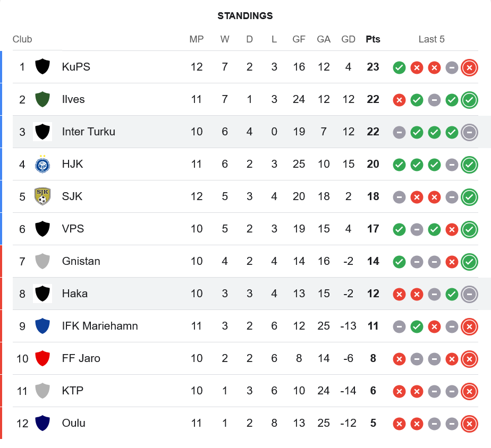
Task: Click the HJK club crest icon
Action: (x=43, y=164)
